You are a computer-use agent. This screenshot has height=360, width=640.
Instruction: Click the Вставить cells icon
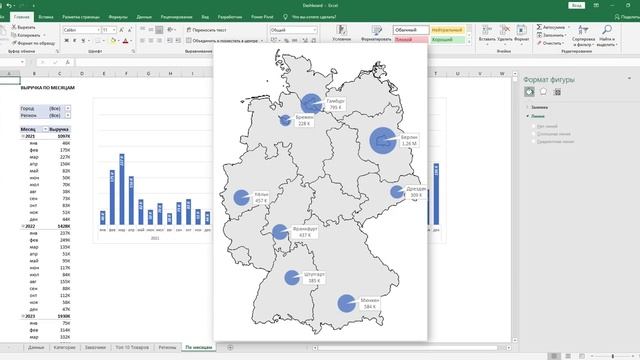(x=487, y=30)
